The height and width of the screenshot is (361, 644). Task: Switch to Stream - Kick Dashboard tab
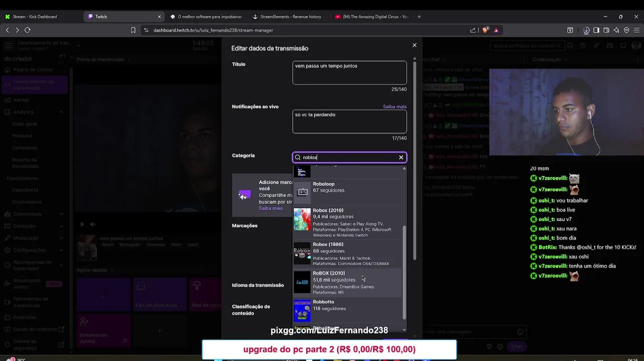[x=35, y=17]
